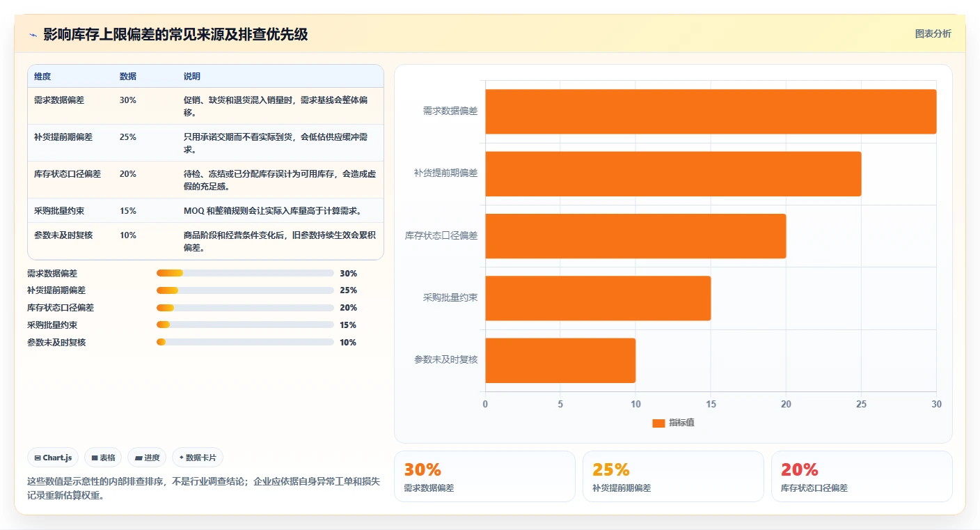Viewport: 980px width, 530px height.
Task: Select the 表格 tag chip
Action: (103, 458)
